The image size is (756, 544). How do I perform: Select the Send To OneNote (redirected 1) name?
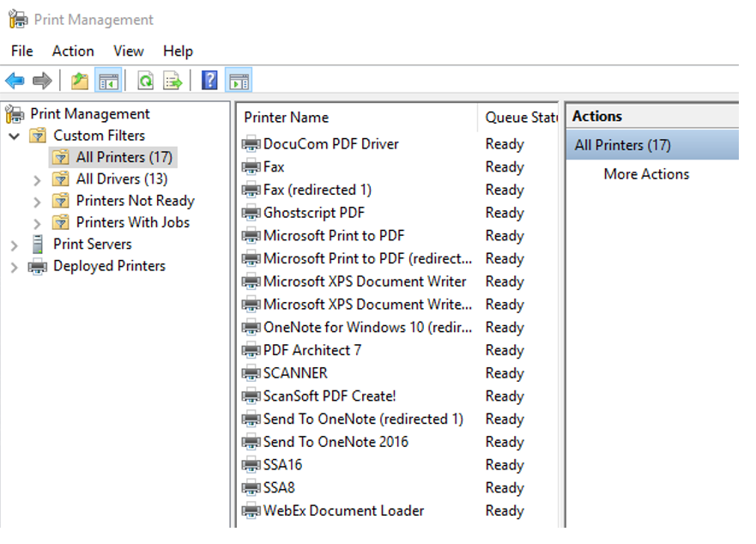click(x=364, y=419)
